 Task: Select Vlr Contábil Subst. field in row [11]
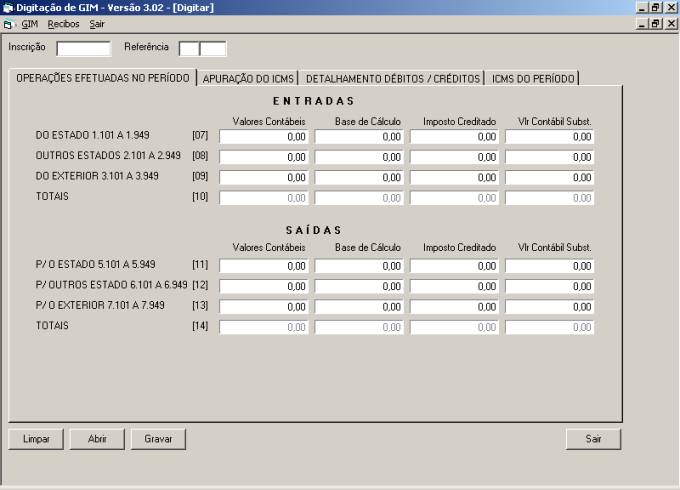[x=549, y=266]
